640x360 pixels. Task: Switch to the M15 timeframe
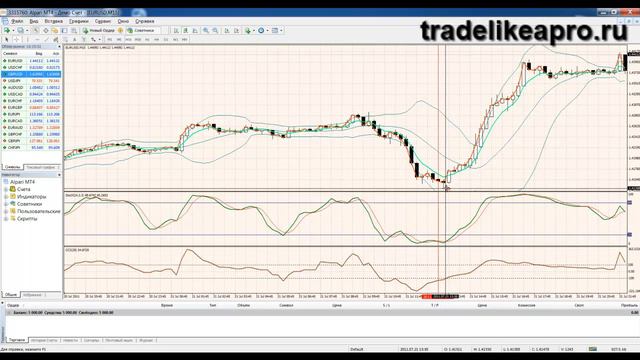(129, 40)
